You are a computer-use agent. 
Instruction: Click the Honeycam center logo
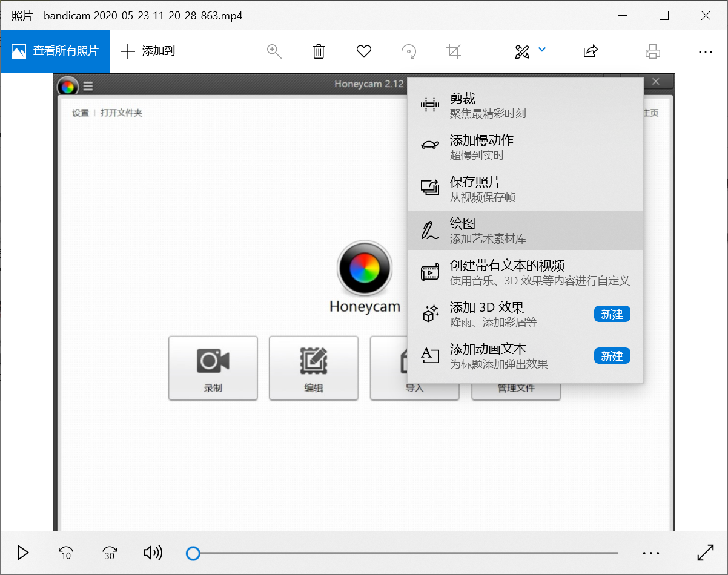pos(365,267)
